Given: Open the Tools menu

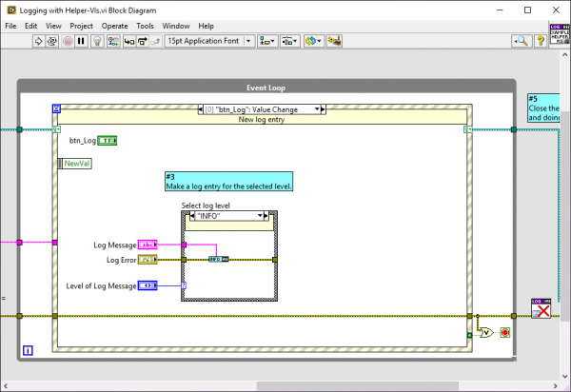Looking at the screenshot, I should (x=145, y=25).
